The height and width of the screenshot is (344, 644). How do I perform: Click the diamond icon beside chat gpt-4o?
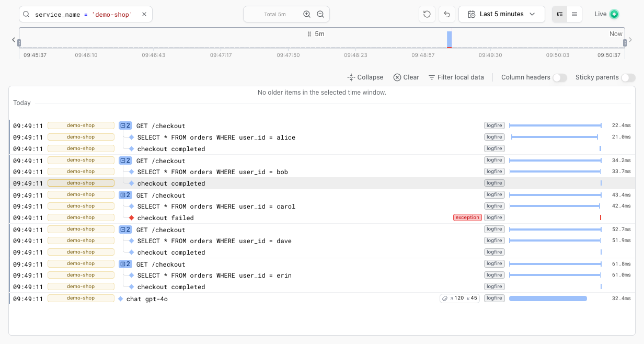tap(121, 299)
